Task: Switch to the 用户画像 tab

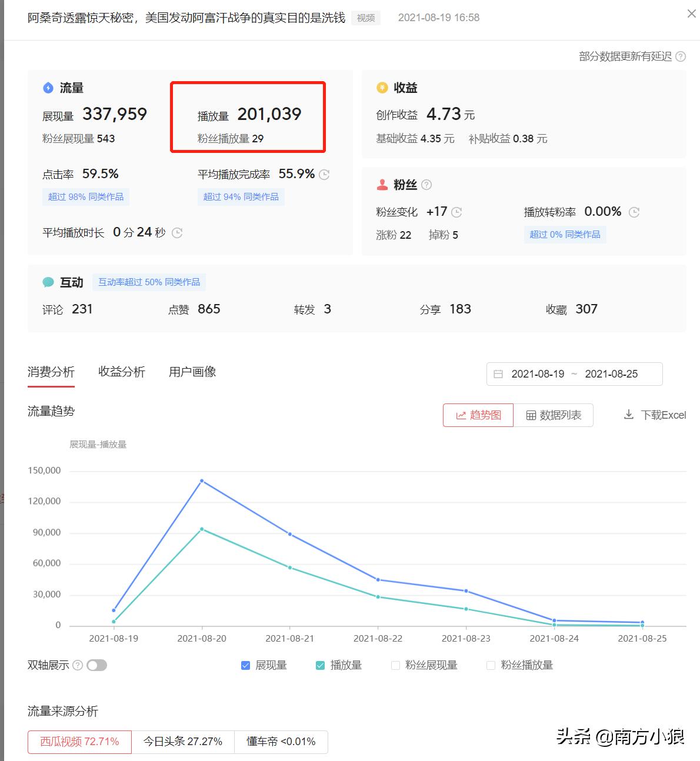Action: [x=192, y=372]
